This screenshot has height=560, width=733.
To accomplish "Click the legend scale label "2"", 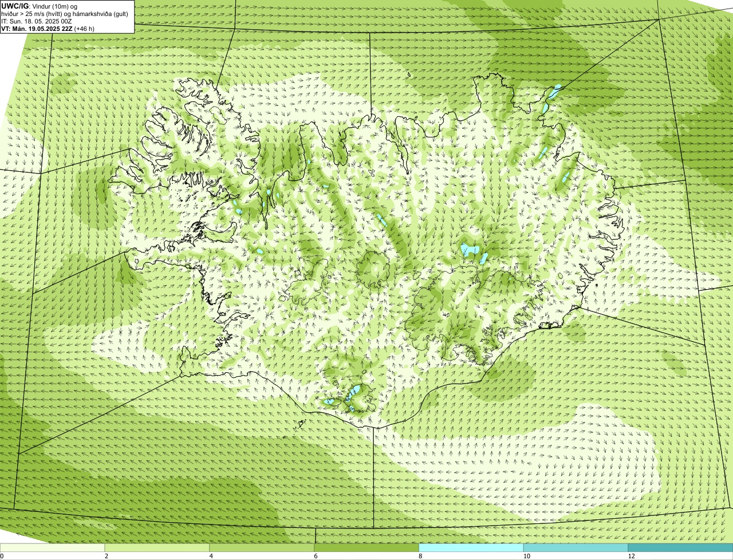I will tap(106, 556).
